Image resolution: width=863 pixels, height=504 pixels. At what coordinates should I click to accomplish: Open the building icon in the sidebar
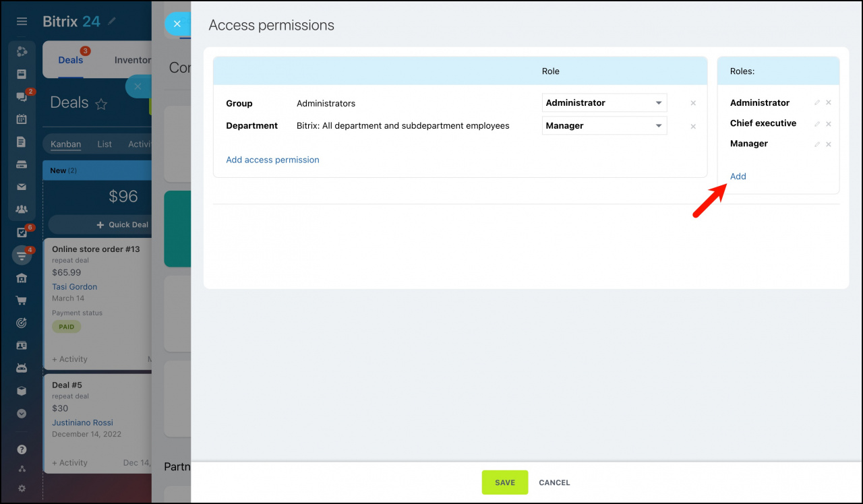point(22,278)
